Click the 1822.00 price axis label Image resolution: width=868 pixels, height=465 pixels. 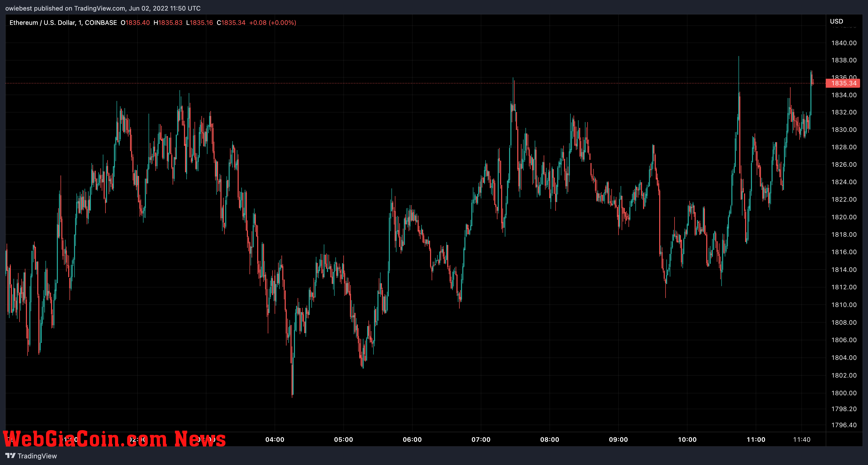[844, 199]
